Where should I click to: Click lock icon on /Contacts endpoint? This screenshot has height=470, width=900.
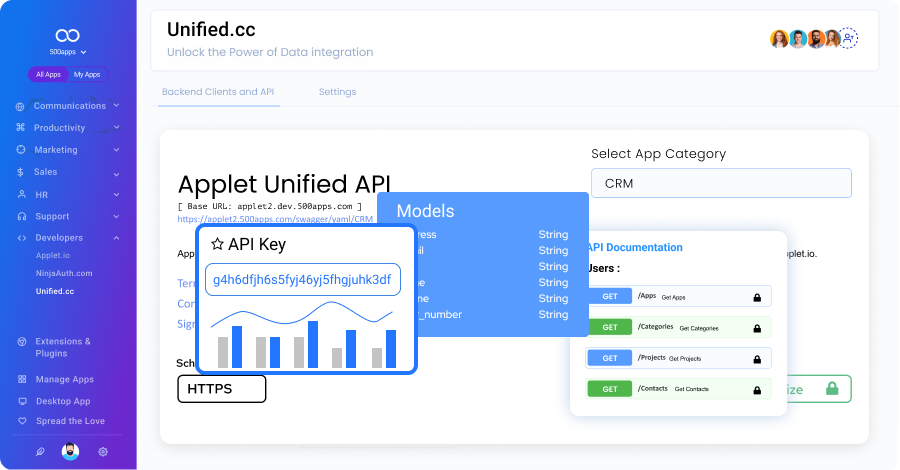tap(757, 388)
